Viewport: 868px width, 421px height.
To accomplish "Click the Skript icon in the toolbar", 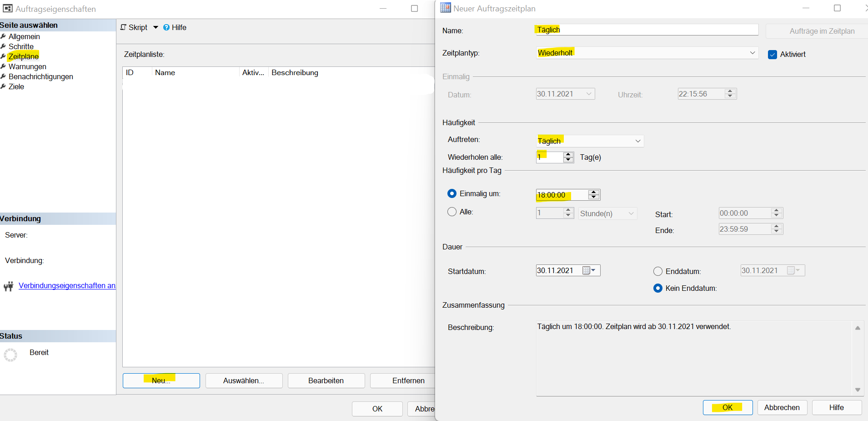I will point(123,27).
